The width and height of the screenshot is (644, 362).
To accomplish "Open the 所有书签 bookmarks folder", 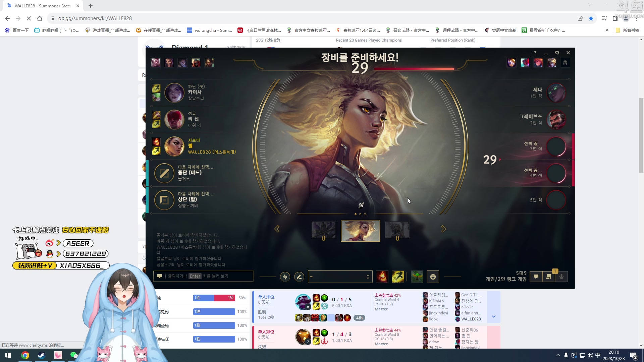I will (628, 30).
